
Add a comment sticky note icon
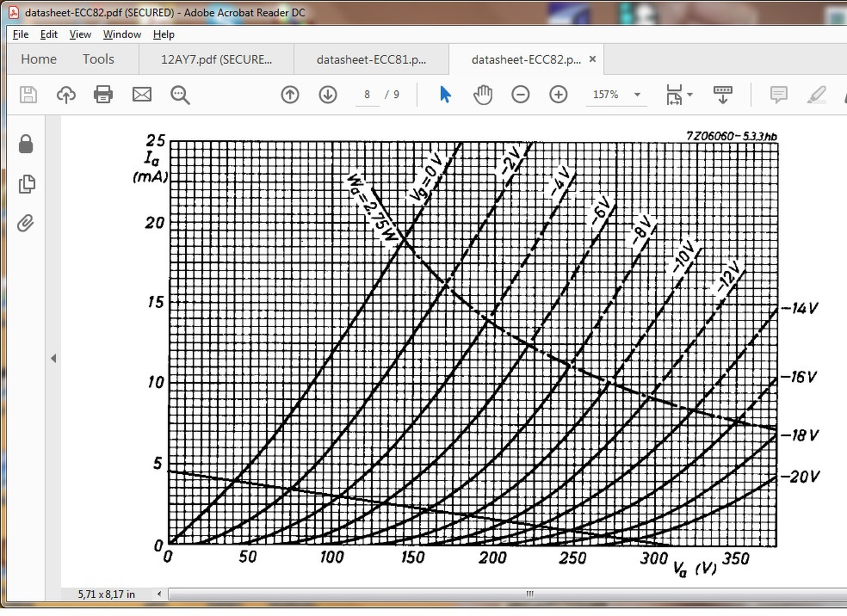(x=778, y=95)
